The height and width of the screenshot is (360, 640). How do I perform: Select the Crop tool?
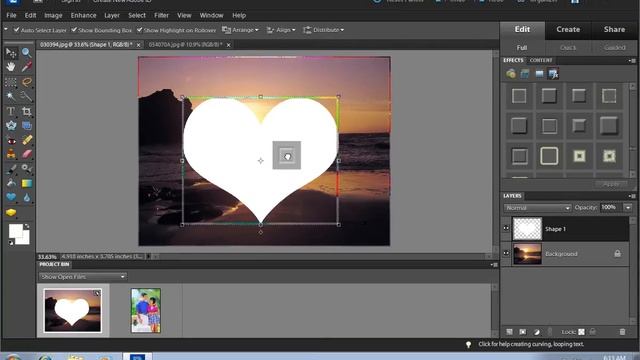pos(27,111)
